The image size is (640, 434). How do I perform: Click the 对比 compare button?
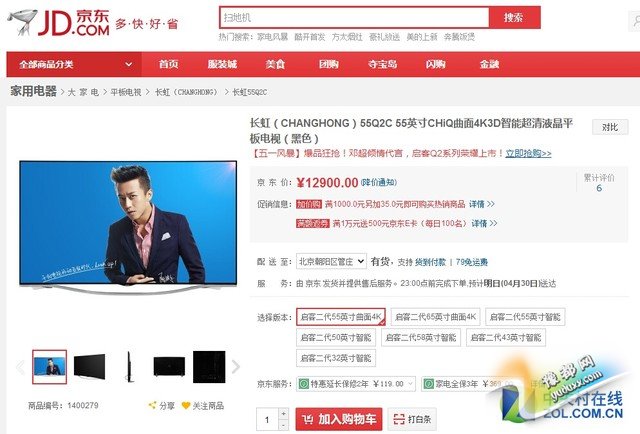(608, 127)
